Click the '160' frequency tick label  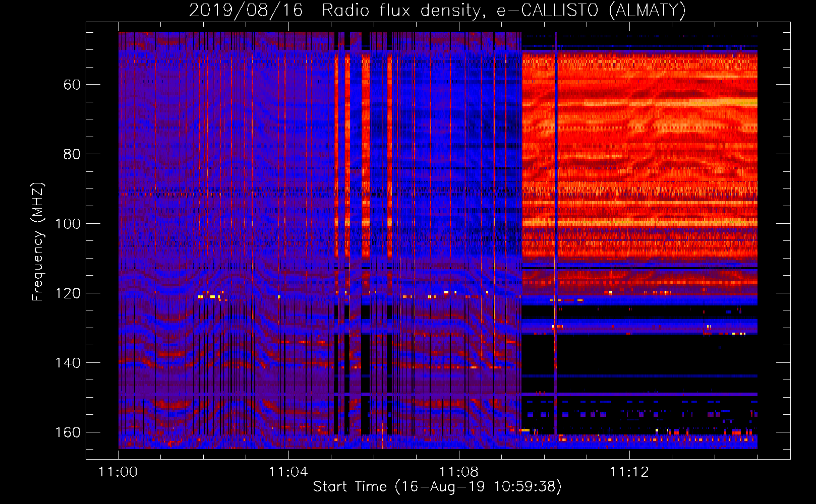coord(68,432)
